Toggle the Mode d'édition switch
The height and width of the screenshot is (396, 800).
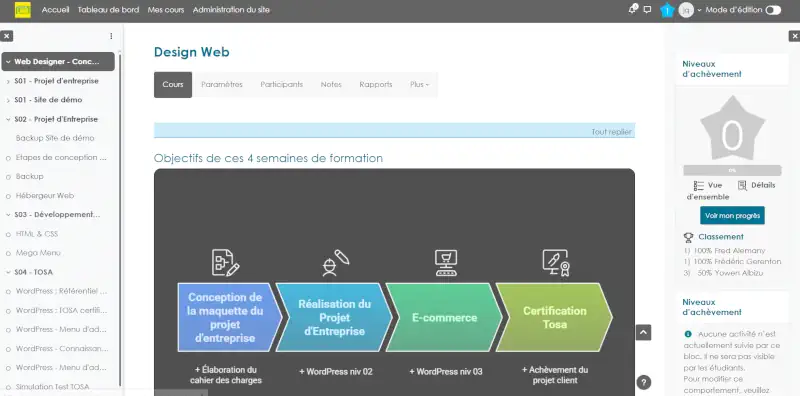click(773, 10)
